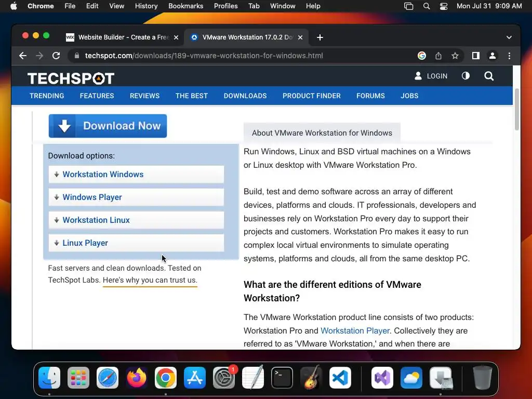
Task: Click the Download Now button
Action: [x=108, y=126]
